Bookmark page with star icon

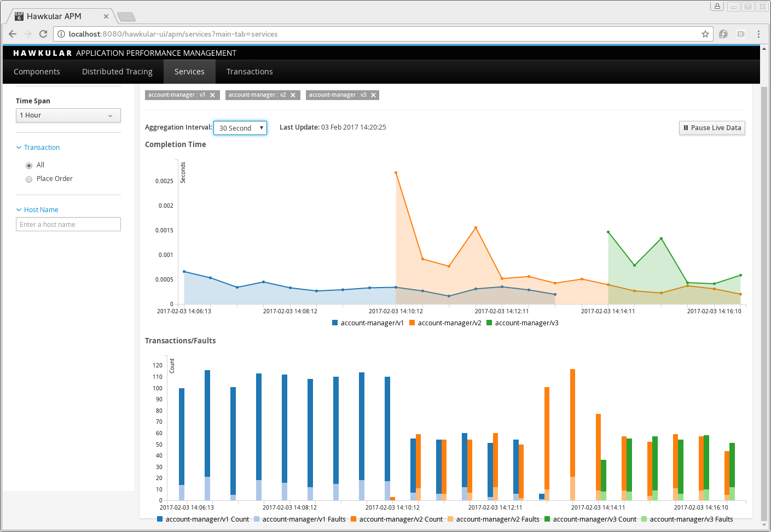(x=705, y=34)
